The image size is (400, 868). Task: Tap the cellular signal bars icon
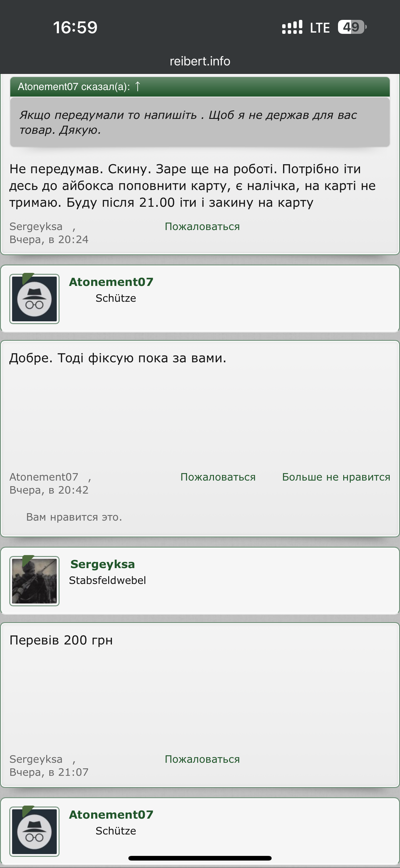tap(292, 27)
